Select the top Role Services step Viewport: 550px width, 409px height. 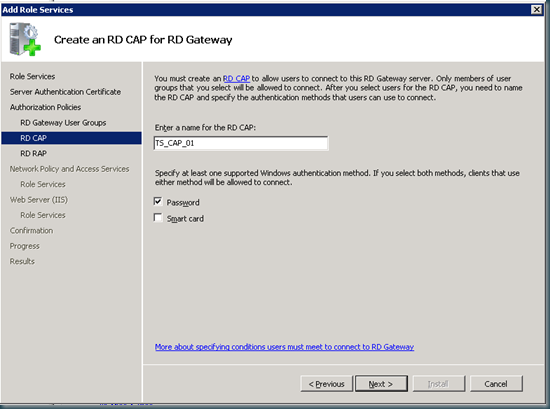(32, 76)
